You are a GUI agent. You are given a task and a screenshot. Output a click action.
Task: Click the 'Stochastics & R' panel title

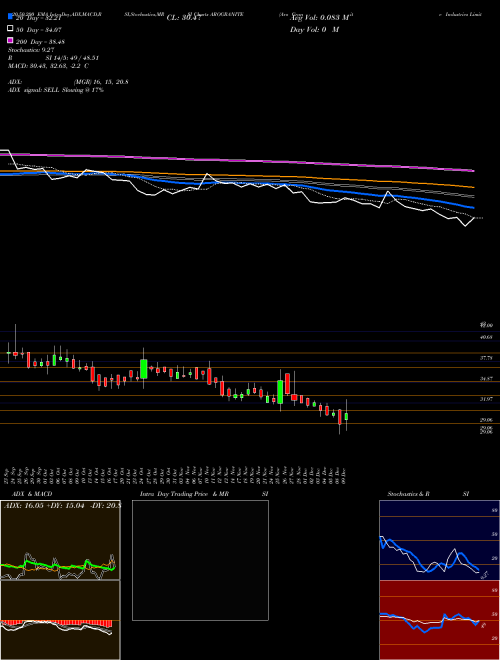pos(409,494)
